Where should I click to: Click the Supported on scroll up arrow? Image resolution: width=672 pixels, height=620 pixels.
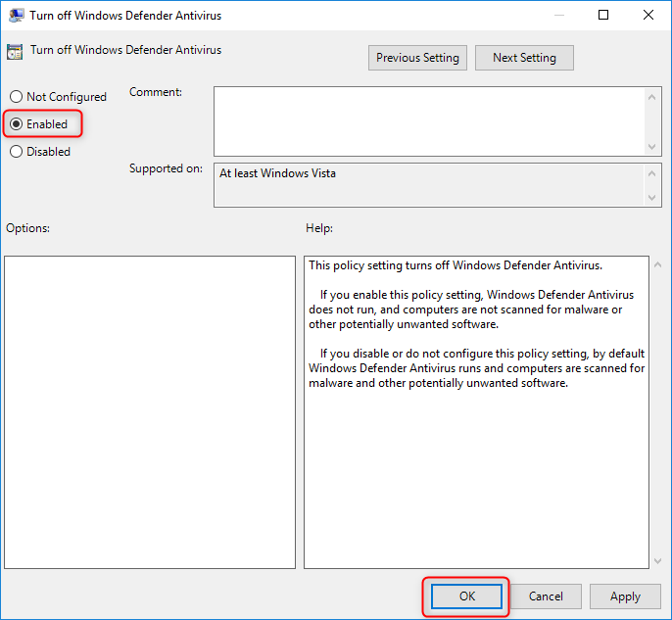pos(653,173)
